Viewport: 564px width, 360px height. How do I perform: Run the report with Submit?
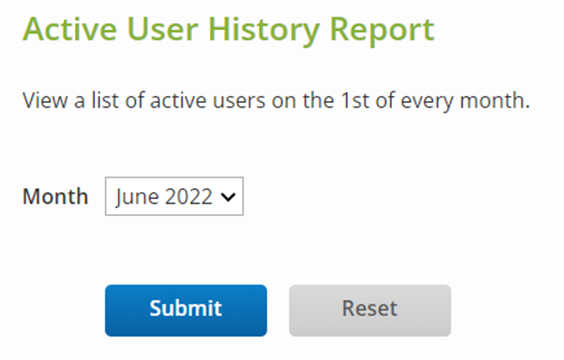click(186, 310)
